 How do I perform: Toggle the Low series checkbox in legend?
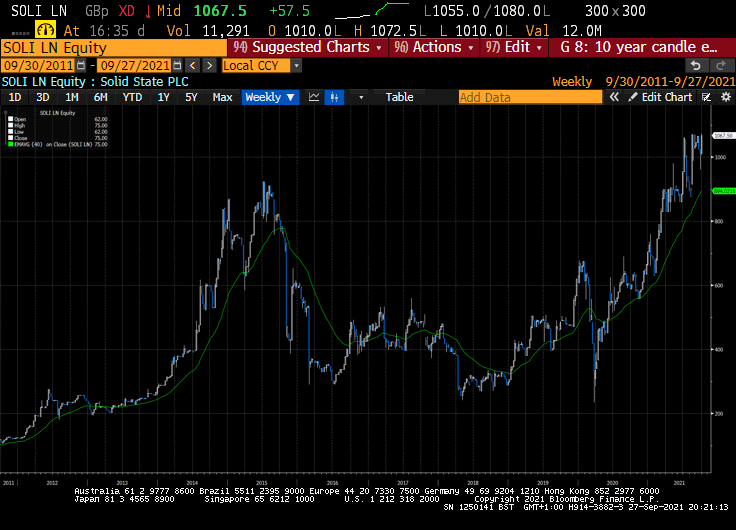point(11,132)
